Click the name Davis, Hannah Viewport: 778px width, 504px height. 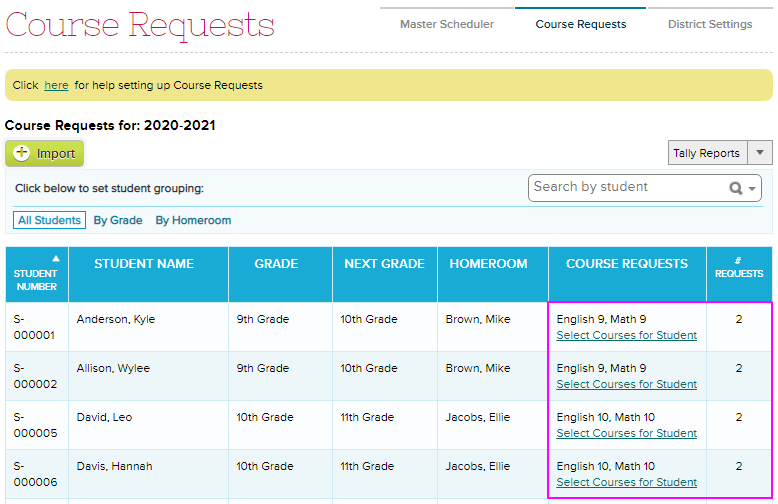[x=114, y=467]
